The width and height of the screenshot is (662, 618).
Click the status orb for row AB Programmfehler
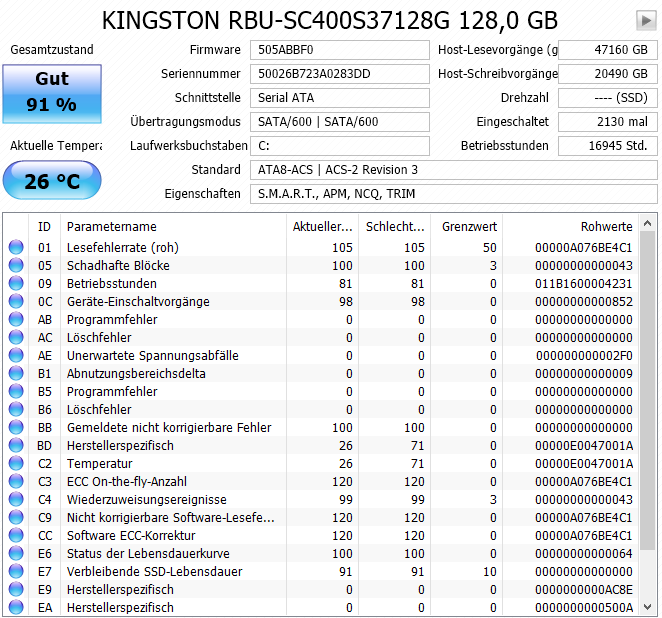tap(16, 319)
